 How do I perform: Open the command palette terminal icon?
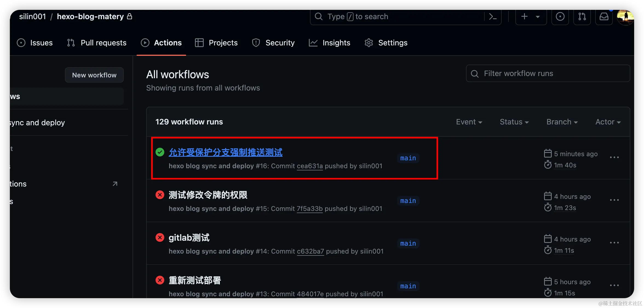[x=492, y=17]
